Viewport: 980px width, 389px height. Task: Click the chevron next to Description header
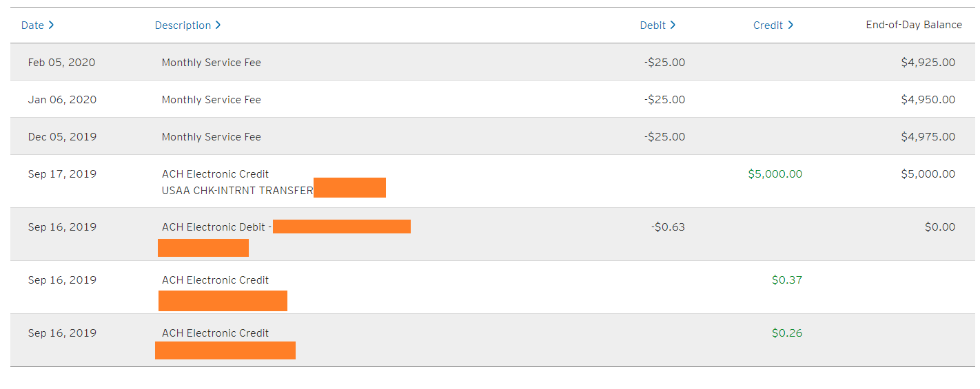pos(218,25)
